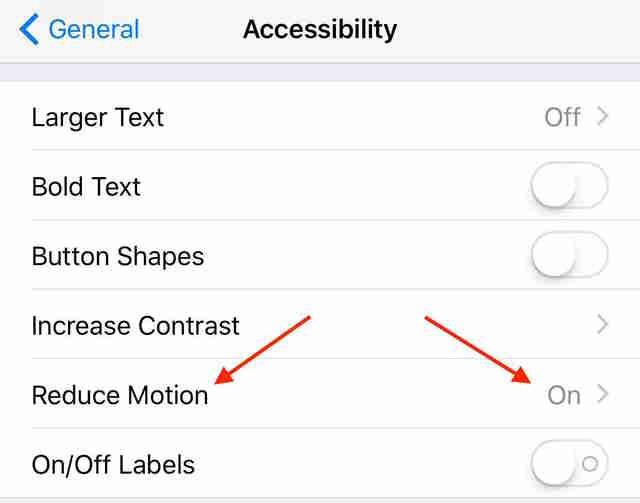Screen dimensions: 640x503
Task: Select the Bold Text label
Action: point(86,187)
